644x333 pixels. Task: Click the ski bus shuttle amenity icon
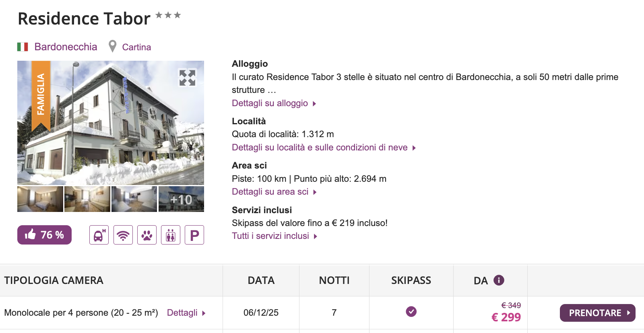(99, 235)
